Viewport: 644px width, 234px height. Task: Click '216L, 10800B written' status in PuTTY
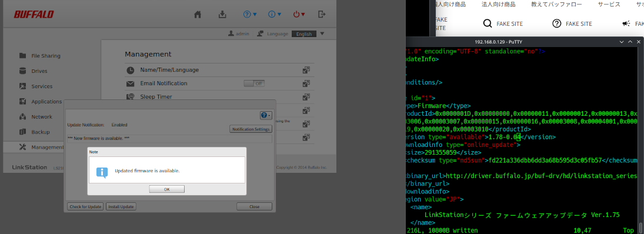[x=442, y=230]
